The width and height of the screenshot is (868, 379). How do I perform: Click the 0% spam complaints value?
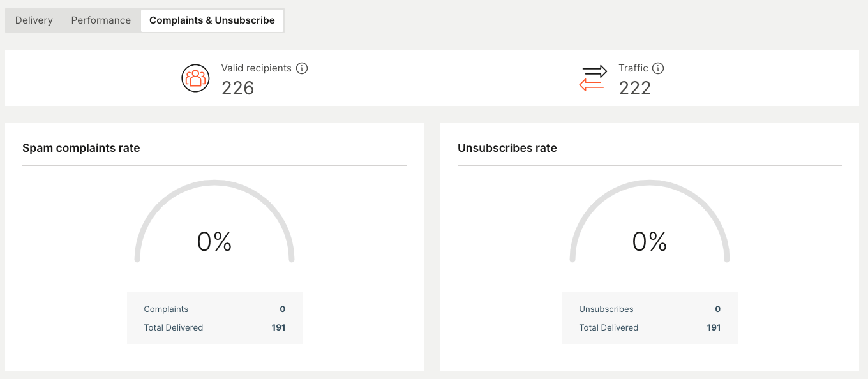(x=214, y=242)
